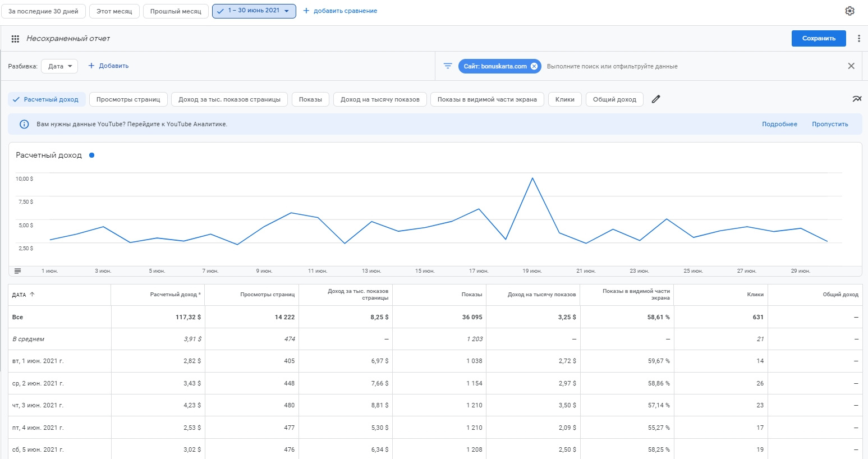Toggle the Расчетный доход metric chip
Image resolution: width=868 pixels, height=459 pixels.
(47, 99)
